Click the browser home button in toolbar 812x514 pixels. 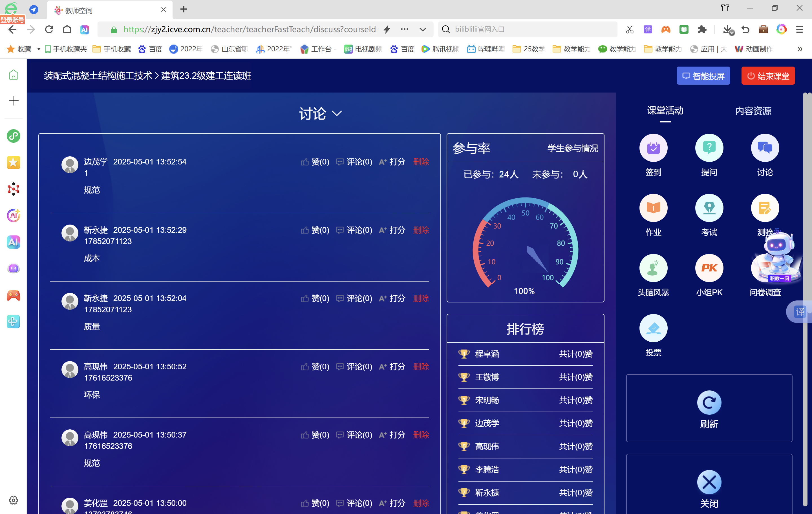[x=67, y=29]
